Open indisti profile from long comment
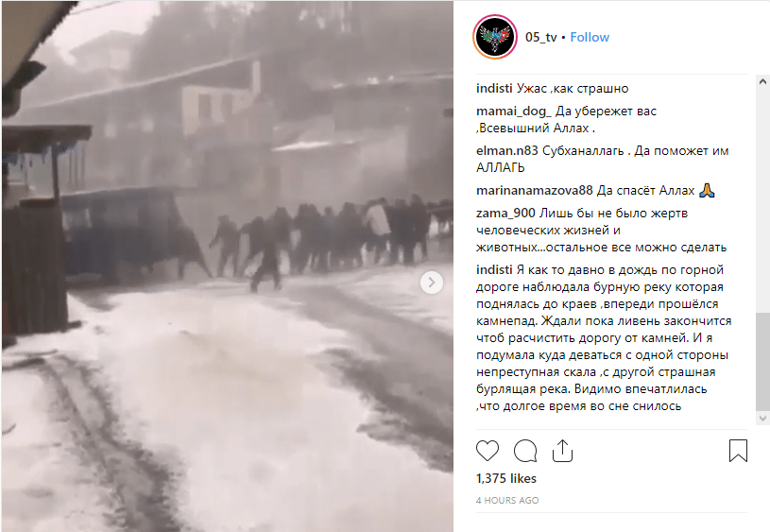The height and width of the screenshot is (532, 770). (494, 269)
